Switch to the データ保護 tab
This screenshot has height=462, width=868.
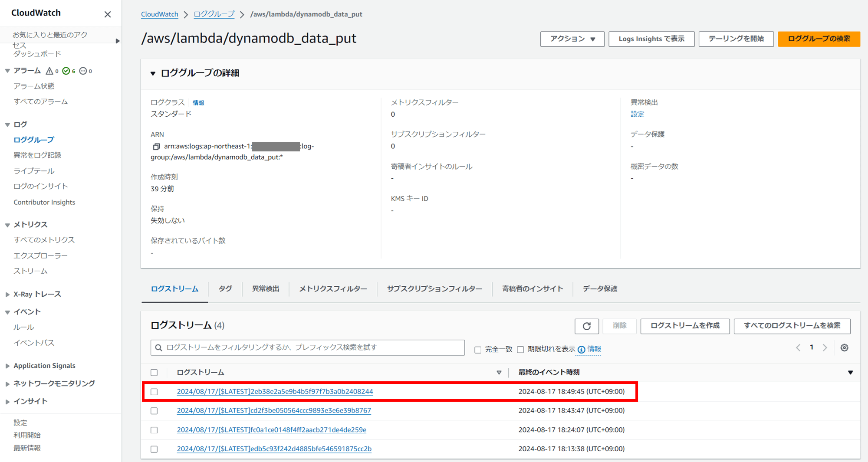point(600,289)
